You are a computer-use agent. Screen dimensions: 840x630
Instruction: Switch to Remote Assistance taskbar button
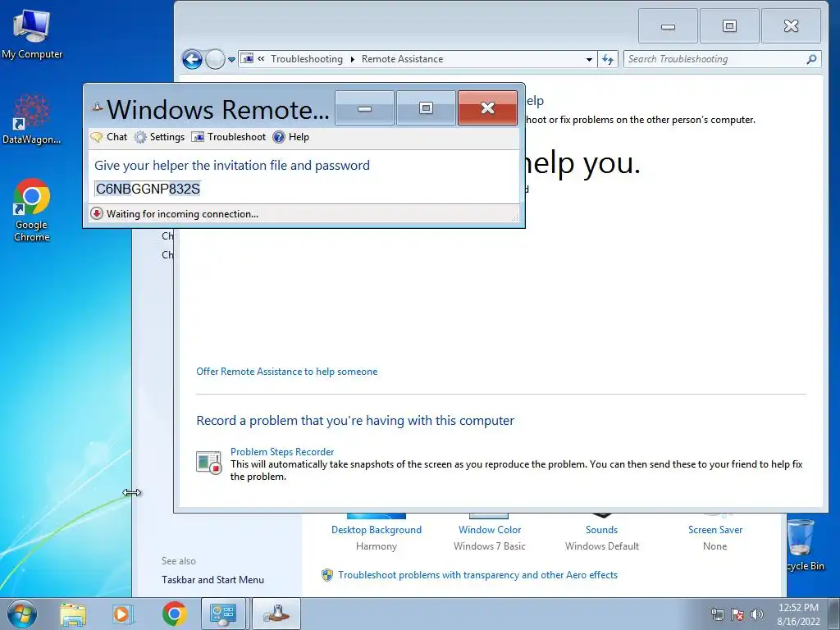point(276,614)
